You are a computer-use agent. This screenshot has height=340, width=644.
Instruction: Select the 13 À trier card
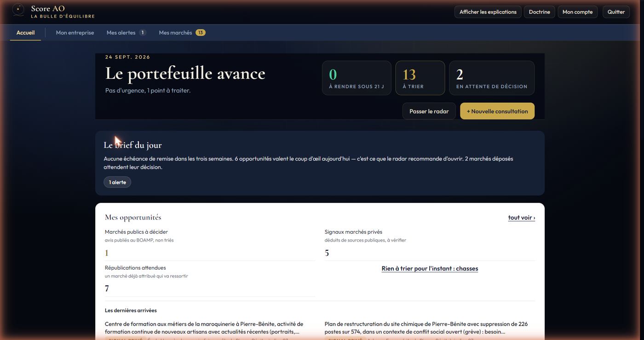pyautogui.click(x=420, y=78)
